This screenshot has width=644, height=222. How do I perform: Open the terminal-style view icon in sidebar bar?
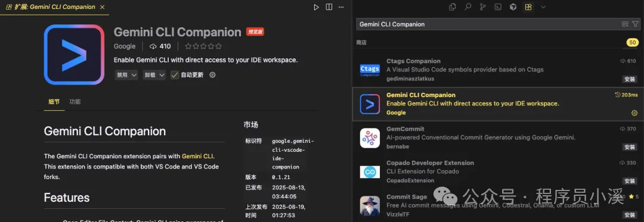coord(498,7)
